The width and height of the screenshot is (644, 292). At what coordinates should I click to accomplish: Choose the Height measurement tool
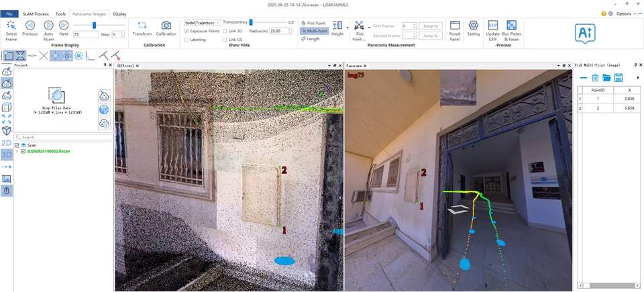pos(337,28)
